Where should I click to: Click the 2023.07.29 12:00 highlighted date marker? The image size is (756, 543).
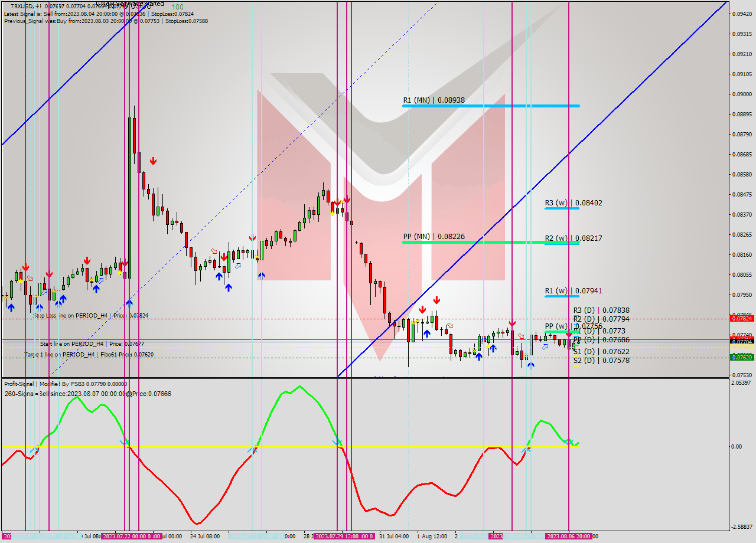(343, 536)
